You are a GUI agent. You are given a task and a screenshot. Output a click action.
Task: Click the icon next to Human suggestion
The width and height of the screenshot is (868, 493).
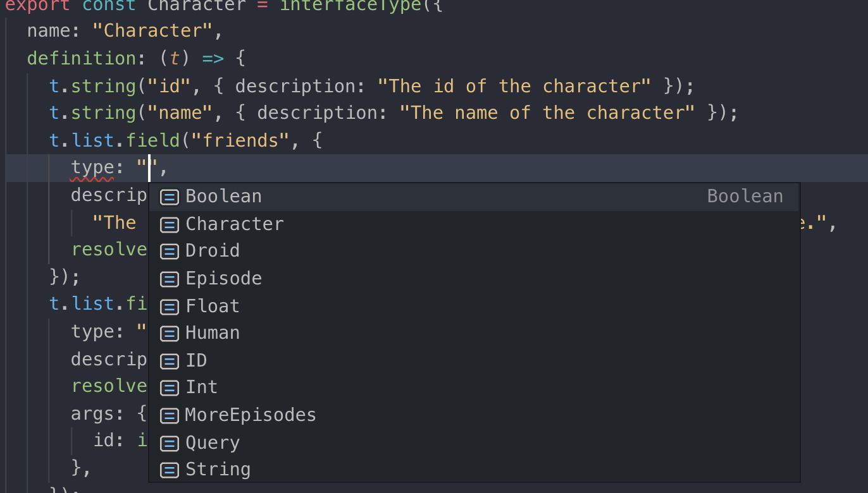click(169, 334)
